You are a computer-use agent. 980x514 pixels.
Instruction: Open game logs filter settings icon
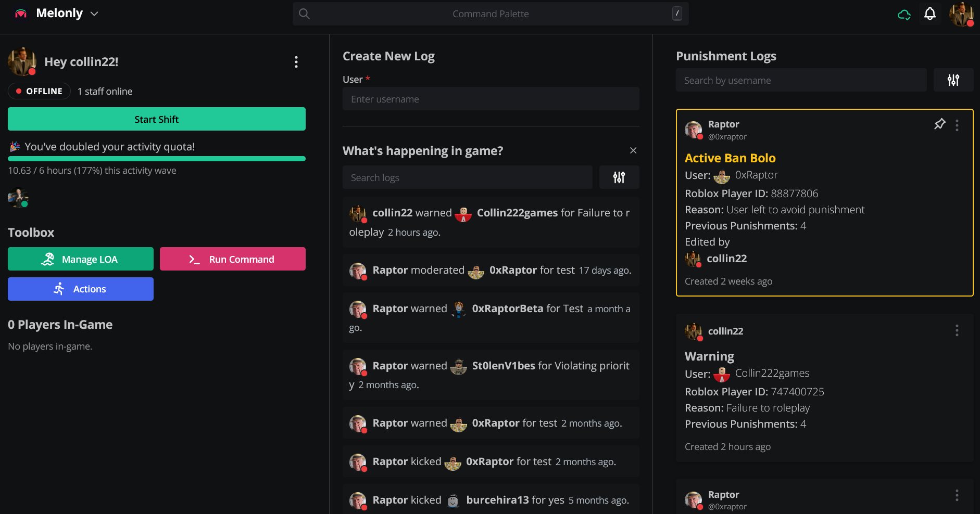pos(619,177)
